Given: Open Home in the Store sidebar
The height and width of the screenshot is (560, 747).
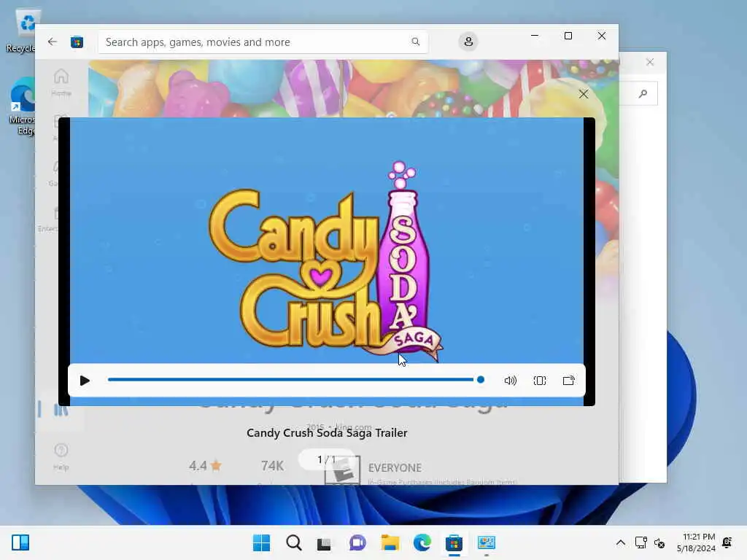Looking at the screenshot, I should tap(61, 82).
